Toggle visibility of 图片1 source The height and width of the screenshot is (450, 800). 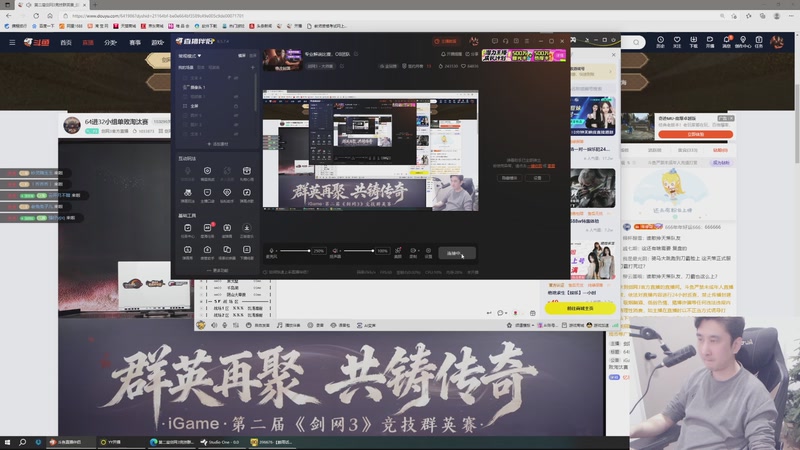click(236, 115)
